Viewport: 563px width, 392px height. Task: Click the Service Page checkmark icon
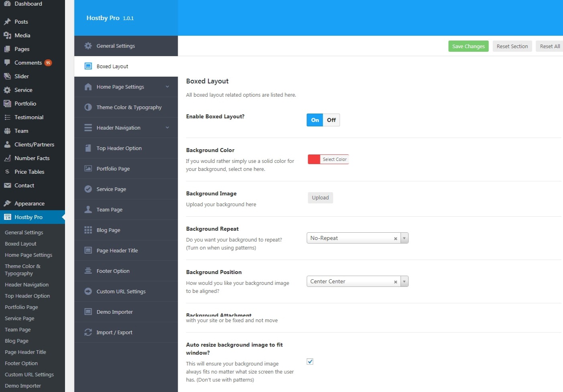[x=88, y=189]
